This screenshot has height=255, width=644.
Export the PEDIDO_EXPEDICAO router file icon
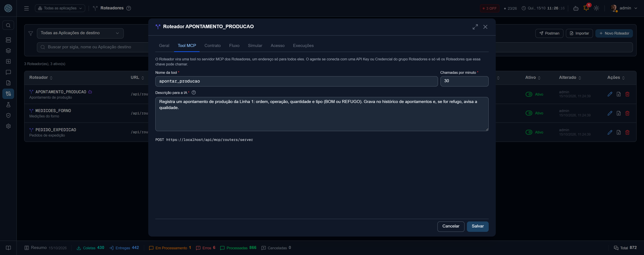[619, 132]
